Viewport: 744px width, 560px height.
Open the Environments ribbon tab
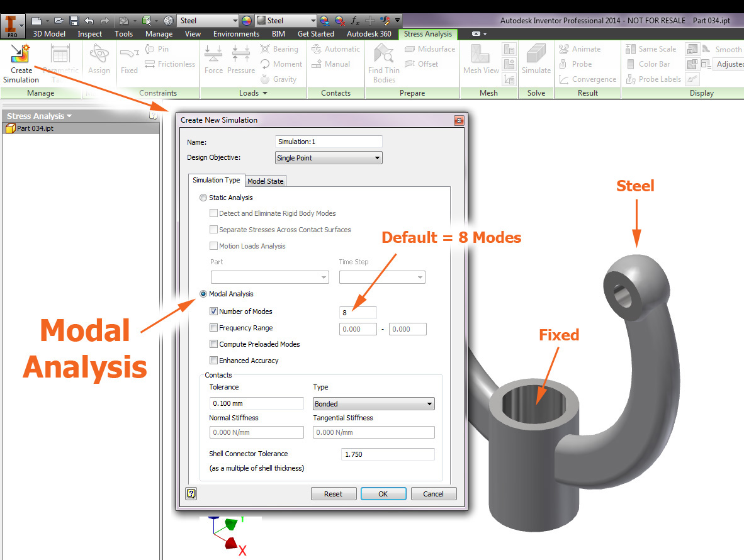coord(236,34)
